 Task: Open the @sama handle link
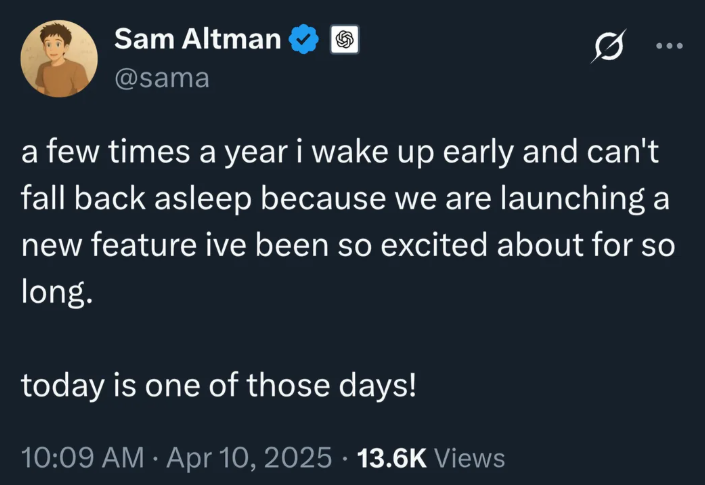tap(162, 78)
